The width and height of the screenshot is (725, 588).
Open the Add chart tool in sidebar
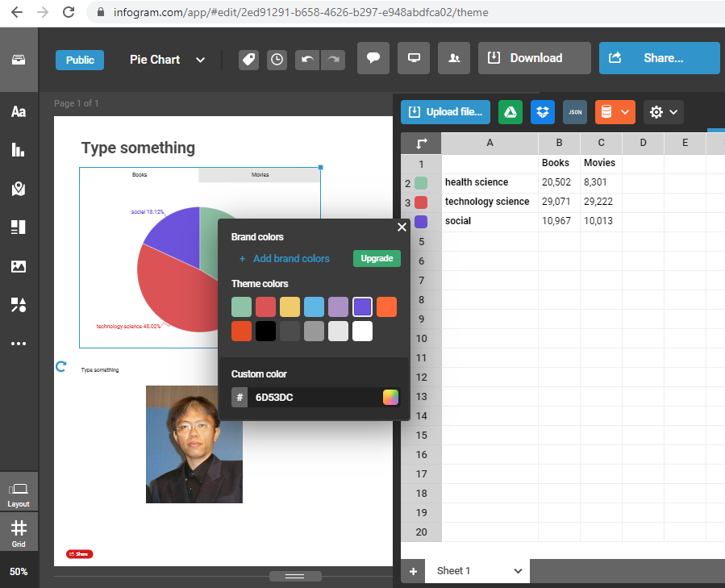click(x=19, y=150)
